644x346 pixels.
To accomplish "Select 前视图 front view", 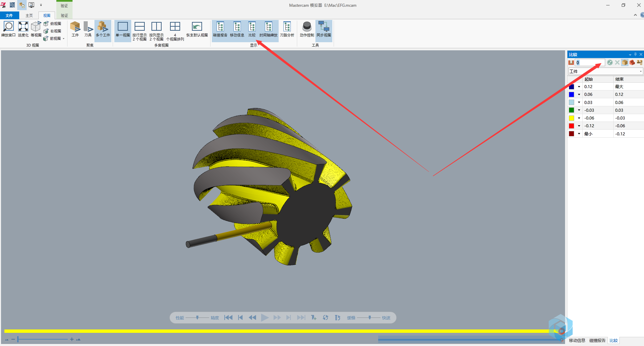I will click(x=52, y=38).
